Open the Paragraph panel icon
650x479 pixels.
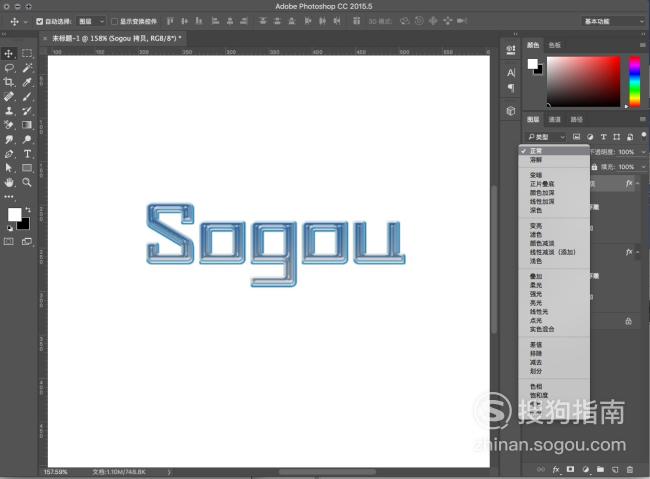tap(511, 88)
